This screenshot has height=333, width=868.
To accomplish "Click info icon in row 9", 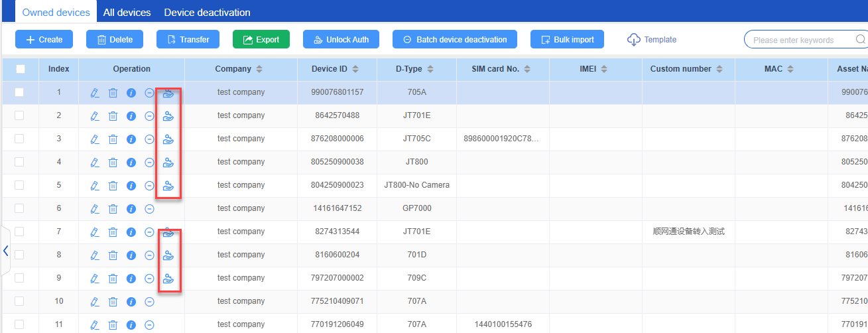I will 131,279.
